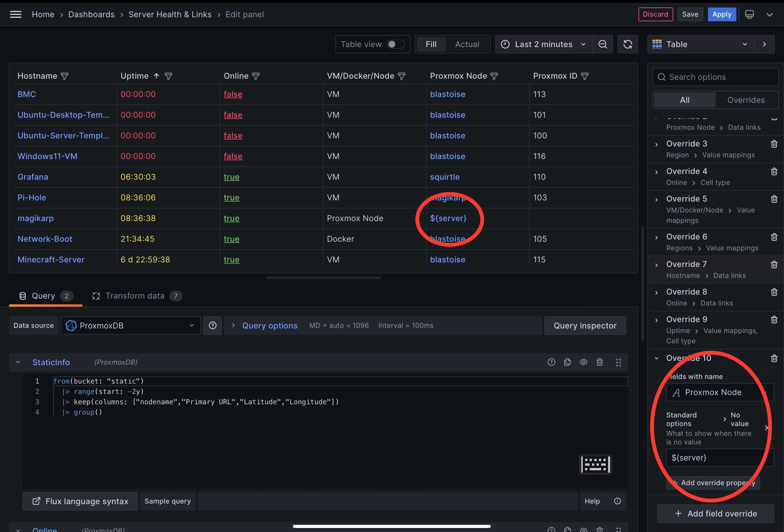Filter the VM/Docker/Node column
The image size is (784, 532).
click(401, 76)
